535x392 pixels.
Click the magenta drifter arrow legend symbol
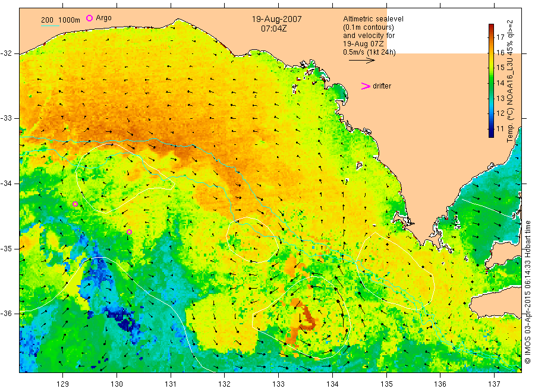[x=366, y=86]
